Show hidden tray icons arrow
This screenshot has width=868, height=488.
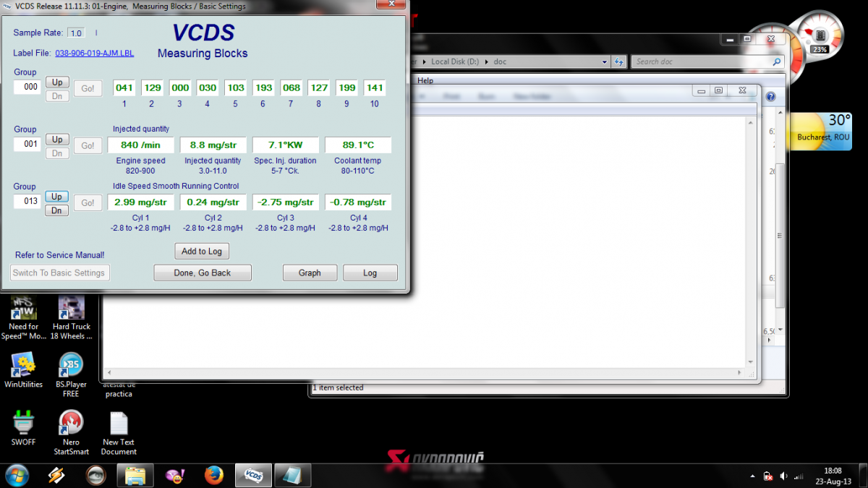coord(753,476)
